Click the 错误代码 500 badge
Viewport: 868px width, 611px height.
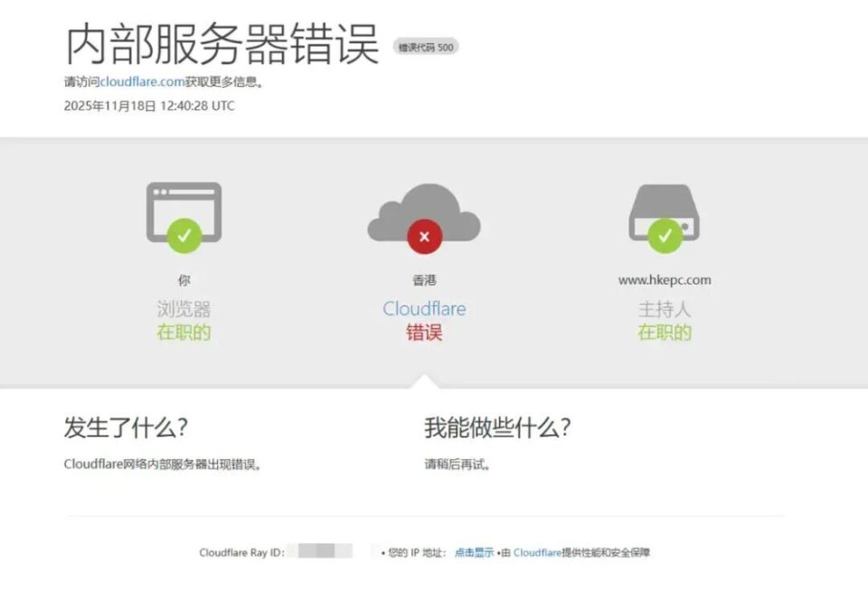[x=427, y=46]
